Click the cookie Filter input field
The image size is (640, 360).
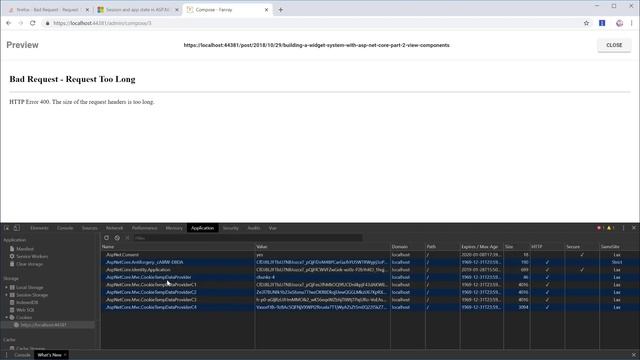(248, 238)
